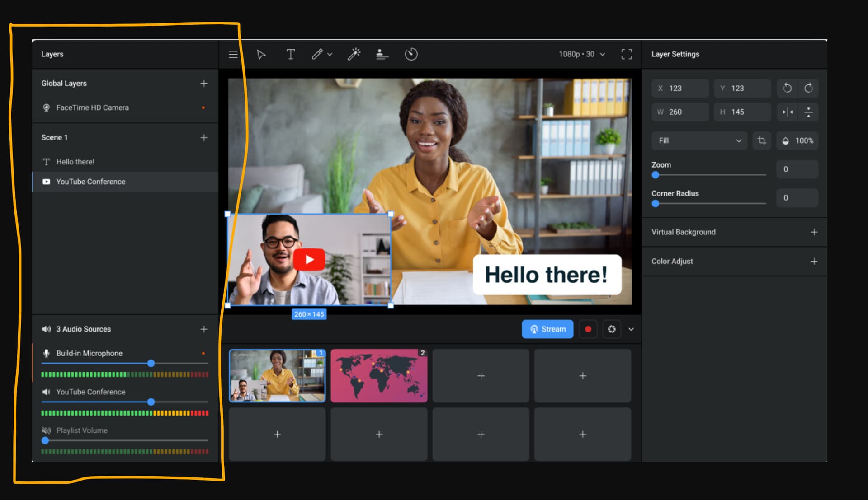Expand the Virtual Background section
The width and height of the screenshot is (868, 500).
[814, 232]
